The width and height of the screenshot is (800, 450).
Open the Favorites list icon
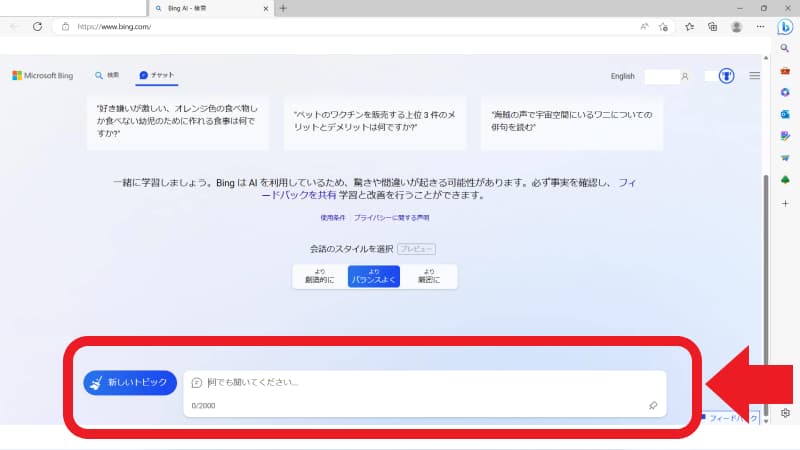point(689,27)
